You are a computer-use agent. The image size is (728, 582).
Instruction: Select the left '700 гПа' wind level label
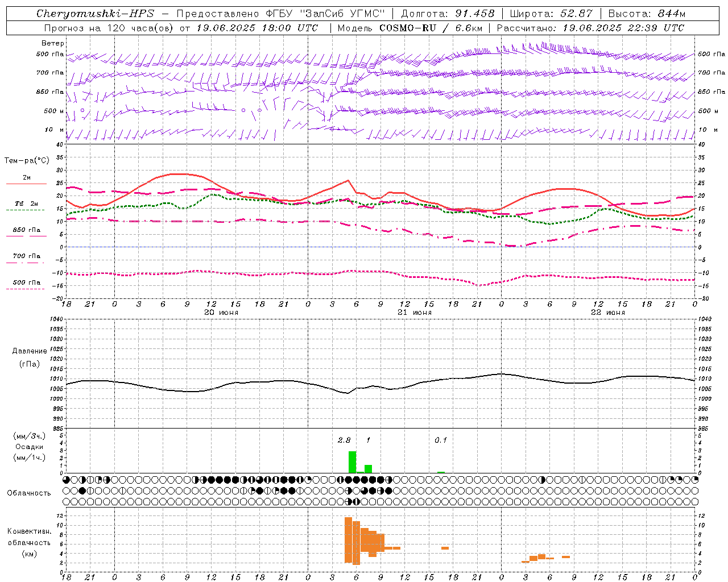tap(50, 73)
